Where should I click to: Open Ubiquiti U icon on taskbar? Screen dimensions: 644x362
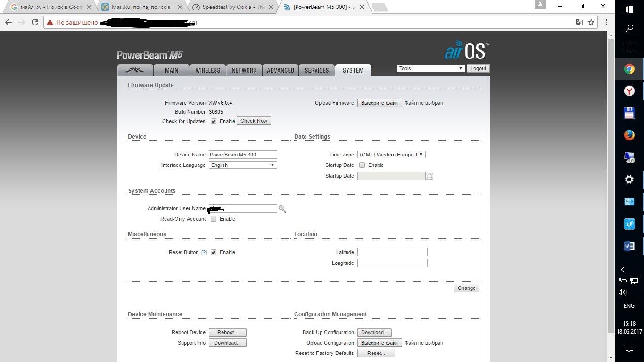[629, 224]
